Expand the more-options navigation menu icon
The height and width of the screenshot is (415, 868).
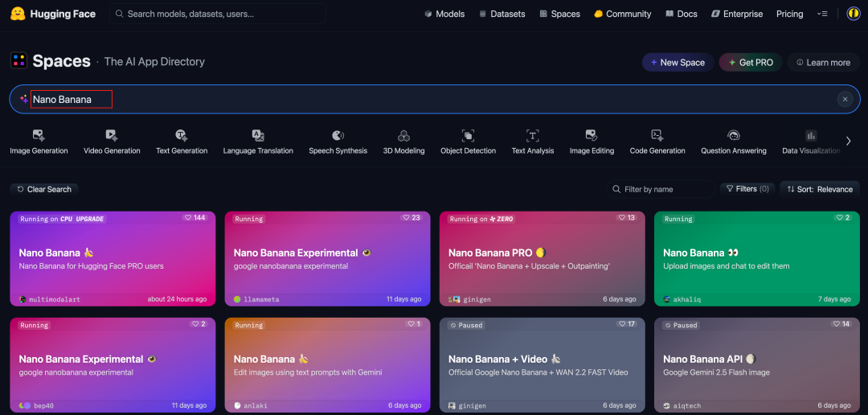822,14
